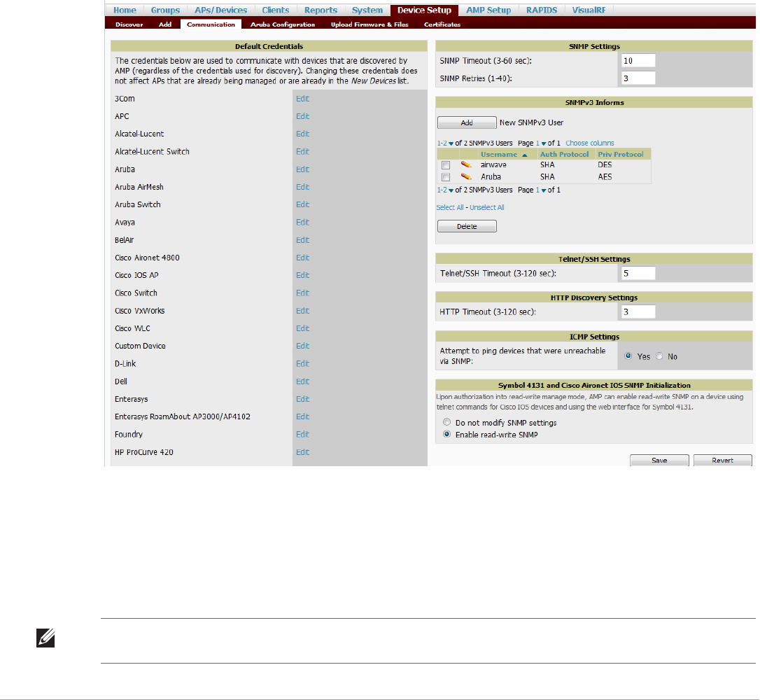Sort by Auth Protocol column header
This screenshot has width=760, height=700.
click(x=564, y=154)
